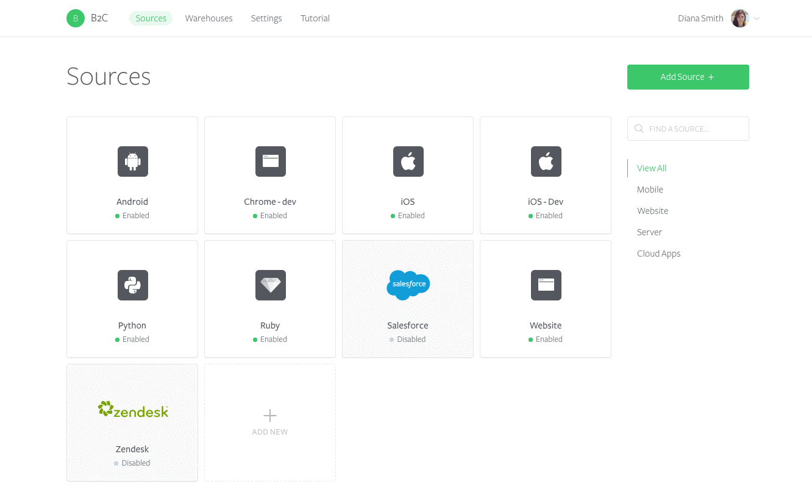Click the Python snake icon
The image size is (812, 504).
[133, 285]
